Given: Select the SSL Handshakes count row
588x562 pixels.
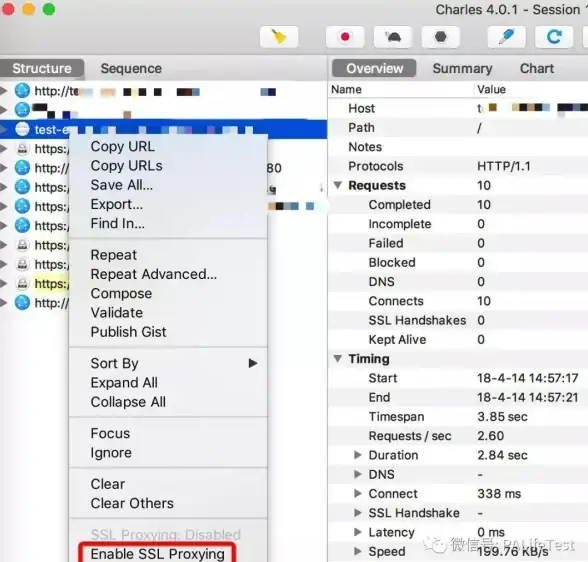Looking at the screenshot, I should pyautogui.click(x=458, y=320).
